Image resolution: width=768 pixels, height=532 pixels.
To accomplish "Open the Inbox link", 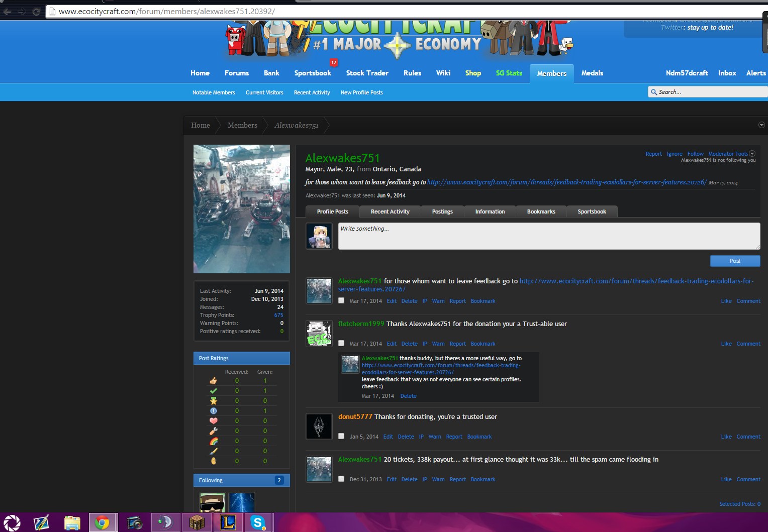I will point(727,73).
